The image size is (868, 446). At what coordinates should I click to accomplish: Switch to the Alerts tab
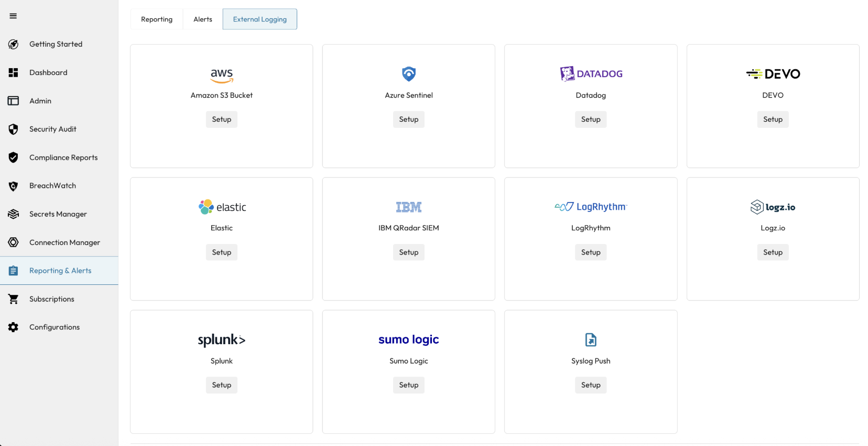203,19
